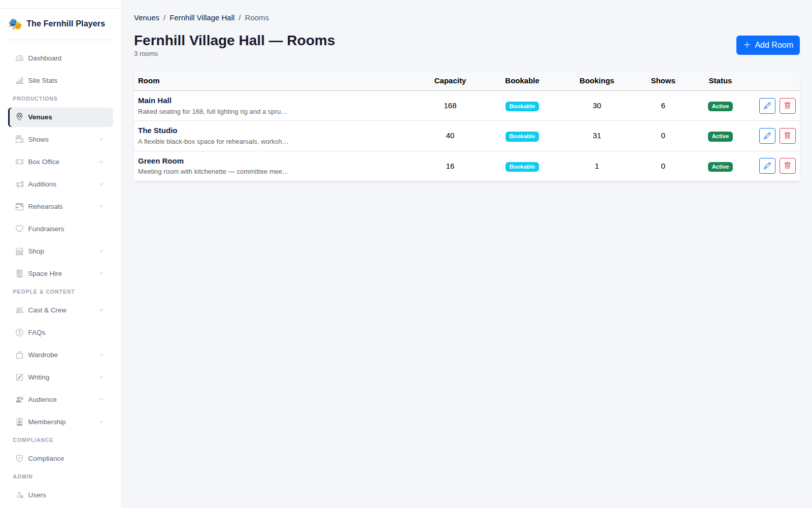Image resolution: width=812 pixels, height=508 pixels.
Task: Open the Audience menu item
Action: (60, 400)
